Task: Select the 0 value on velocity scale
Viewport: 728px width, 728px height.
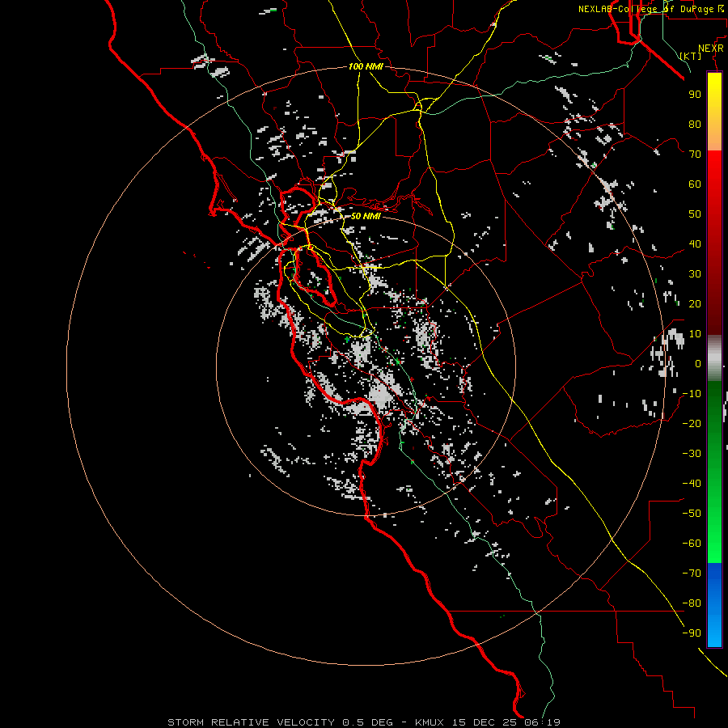Action: 698,364
